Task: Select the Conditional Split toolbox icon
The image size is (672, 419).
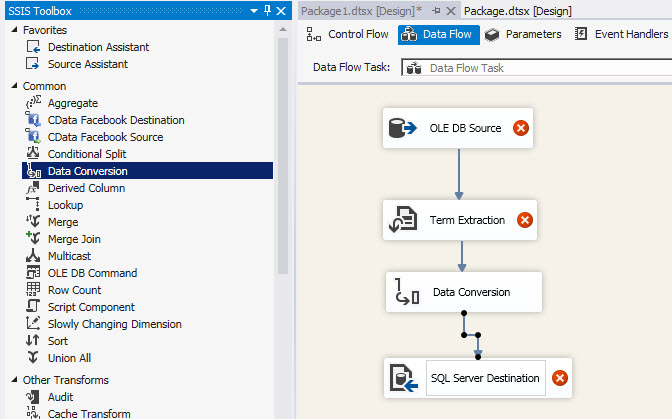Action: (x=33, y=154)
